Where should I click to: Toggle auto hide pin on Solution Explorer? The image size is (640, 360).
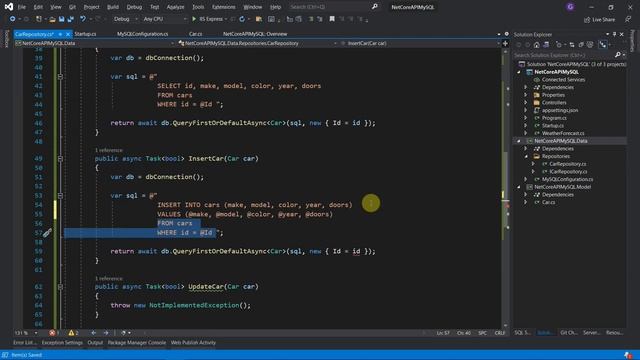point(614,34)
